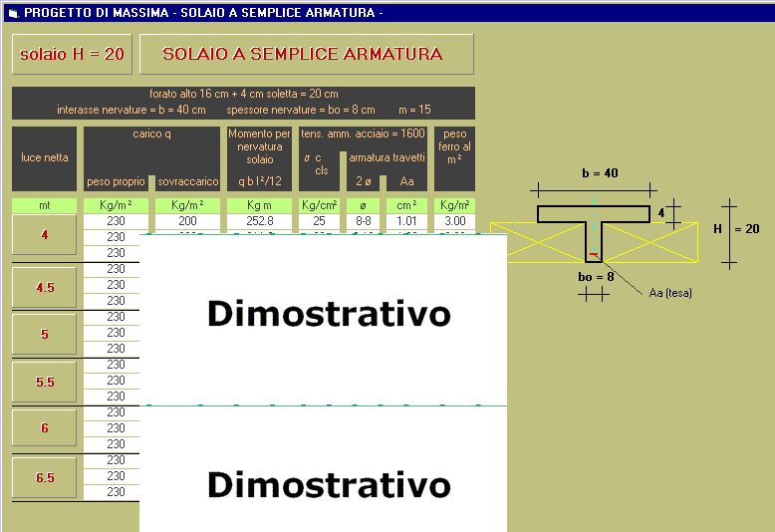Click 'tens. amm. acciaio = 1600' header
Image resolution: width=775 pixels, height=532 pixels.
point(363,133)
